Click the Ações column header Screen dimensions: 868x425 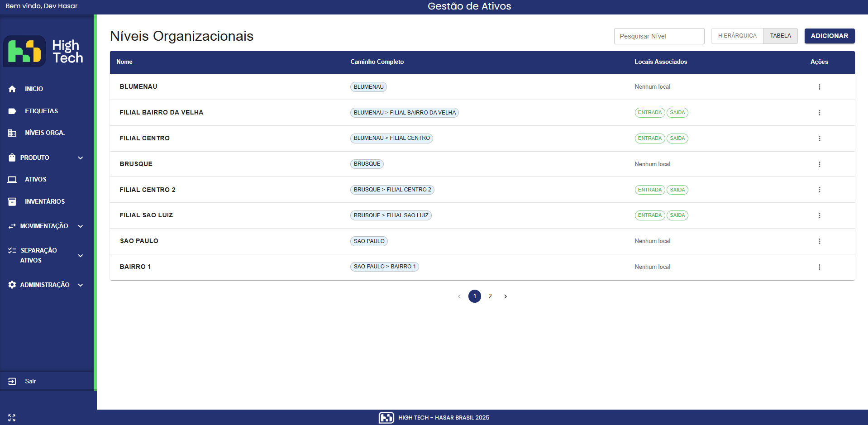coord(819,62)
